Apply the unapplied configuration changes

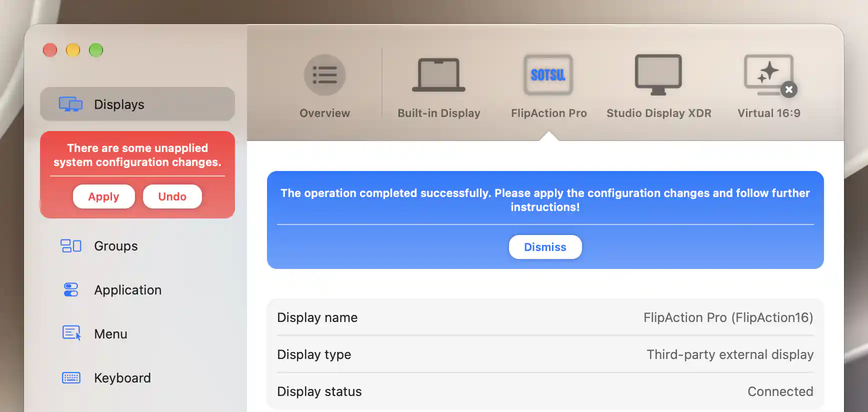tap(103, 196)
